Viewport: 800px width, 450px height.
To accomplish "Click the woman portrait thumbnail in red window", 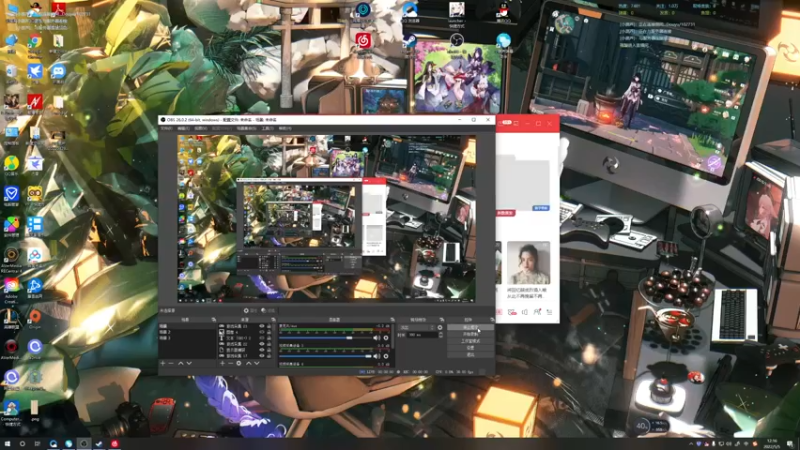I will tap(529, 263).
